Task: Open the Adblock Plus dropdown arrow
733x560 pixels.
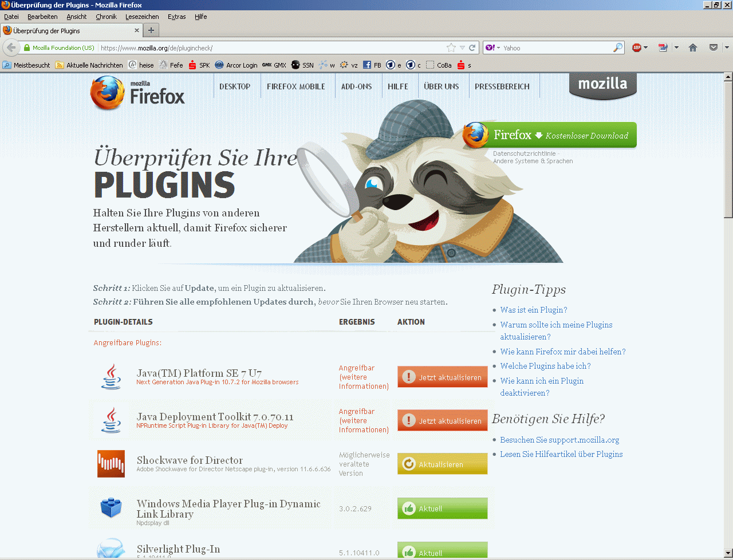Action: click(x=645, y=48)
